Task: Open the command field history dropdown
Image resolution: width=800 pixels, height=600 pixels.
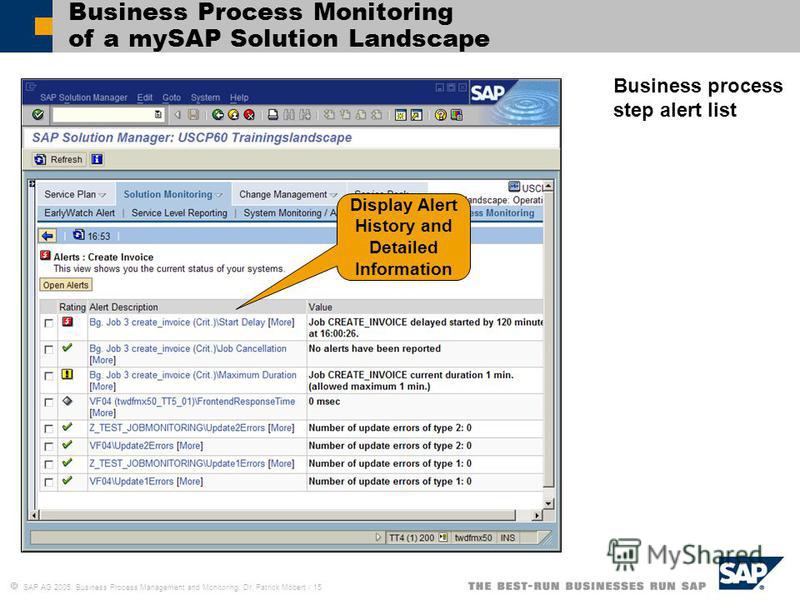Action: click(158, 115)
